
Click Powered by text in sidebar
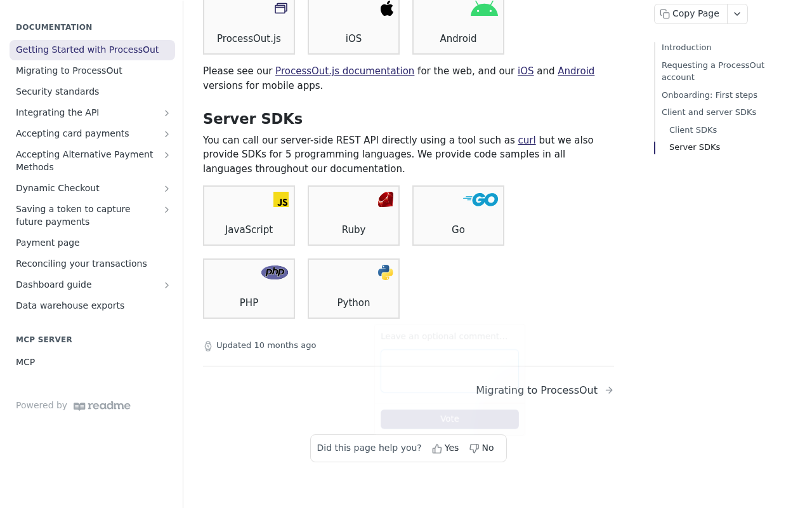point(41,406)
